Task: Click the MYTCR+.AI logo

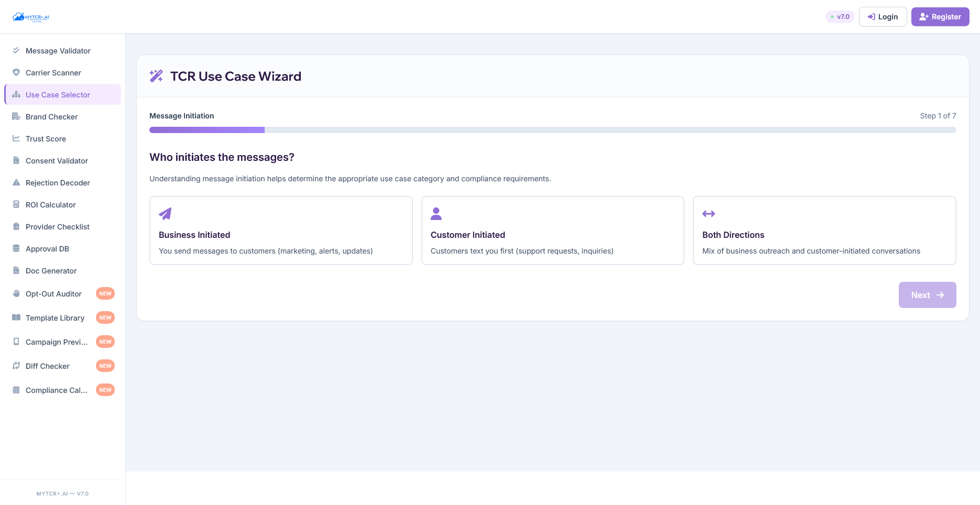Action: [x=31, y=17]
